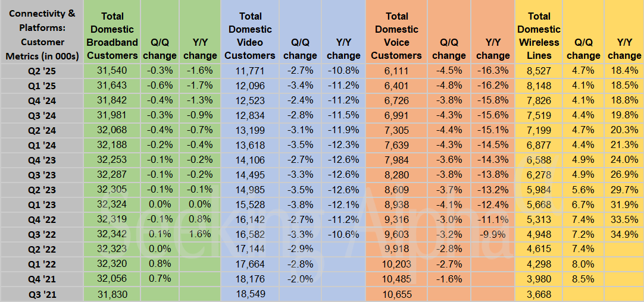This screenshot has height=302, width=644.
Task: Select the Total Domestic Wireless Lines header
Action: [539, 36]
